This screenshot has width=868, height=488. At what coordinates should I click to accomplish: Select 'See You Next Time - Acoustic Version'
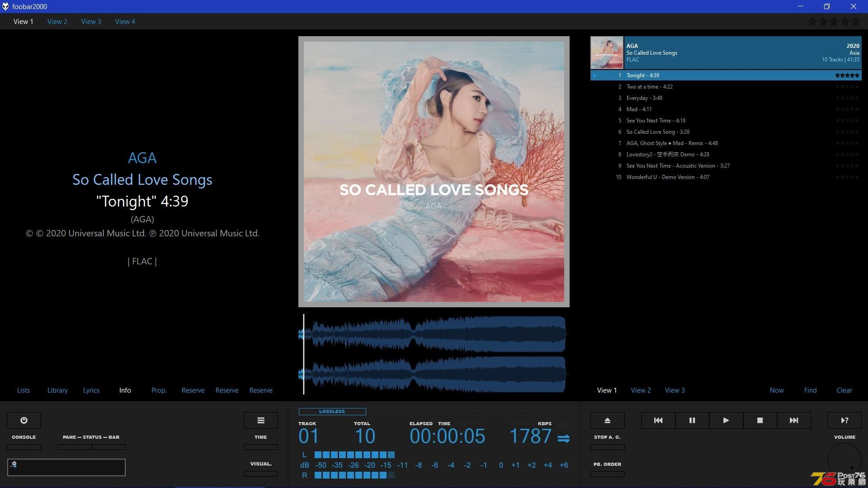726,166
